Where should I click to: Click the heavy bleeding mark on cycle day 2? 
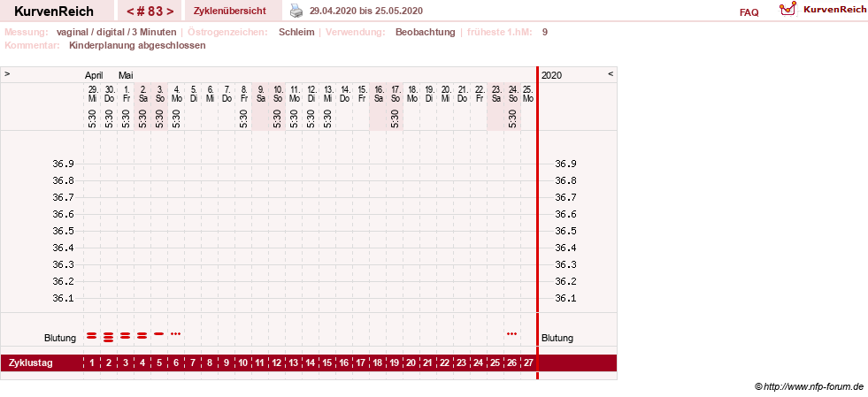click(109, 337)
